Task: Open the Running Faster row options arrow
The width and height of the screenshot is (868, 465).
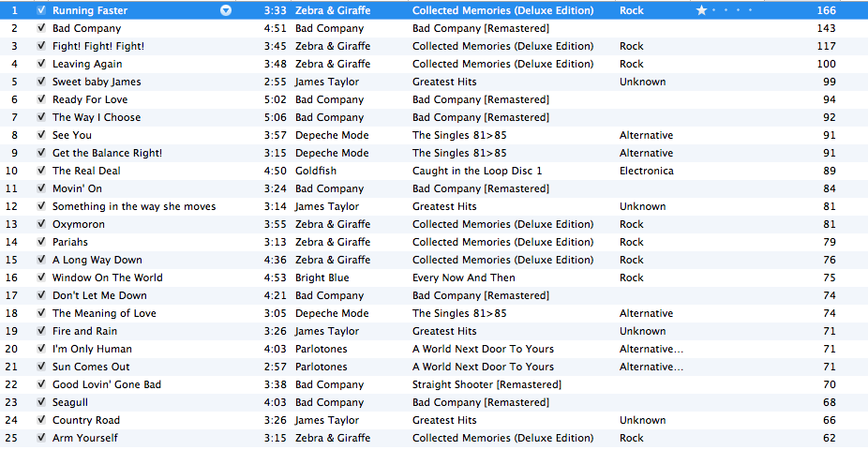Action: point(226,10)
